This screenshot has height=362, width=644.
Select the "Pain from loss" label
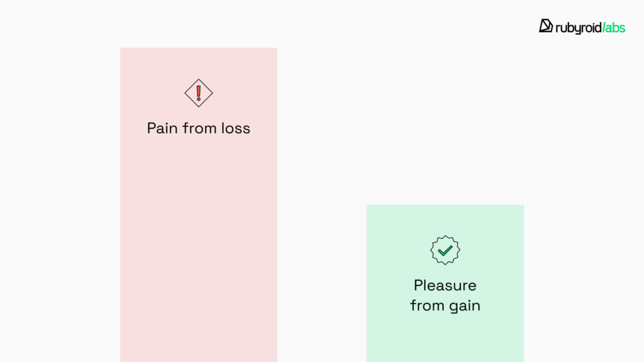(x=199, y=128)
